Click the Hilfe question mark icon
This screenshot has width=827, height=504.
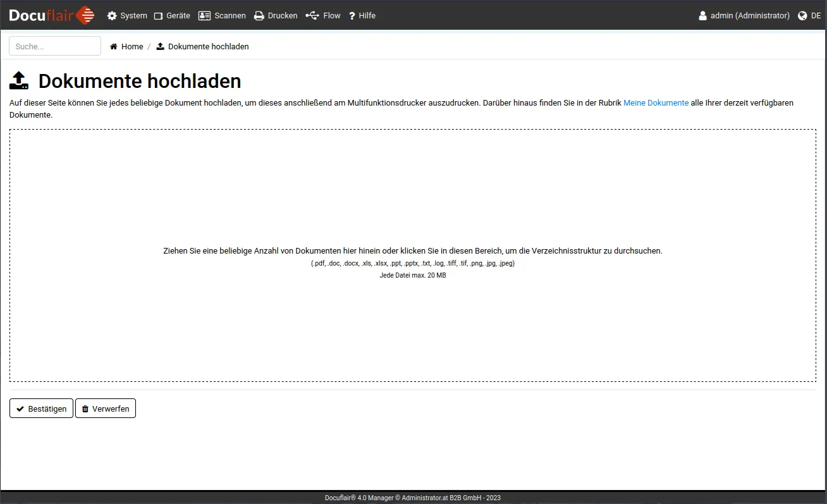coord(352,16)
